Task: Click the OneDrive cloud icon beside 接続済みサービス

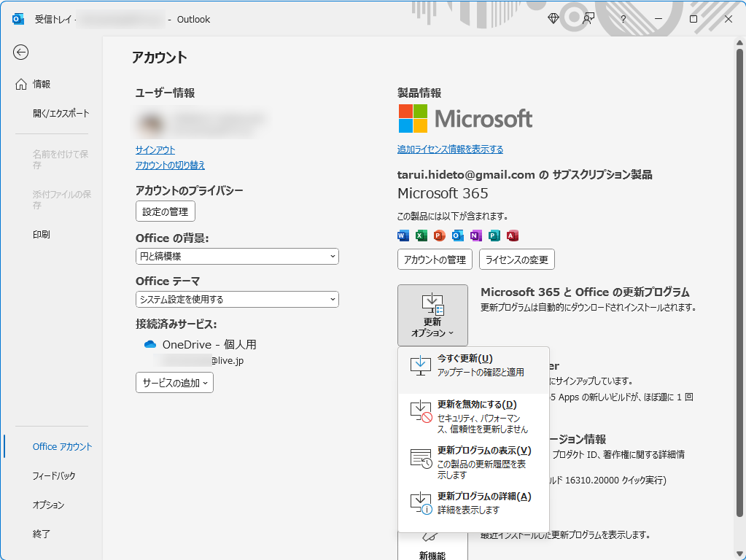Action: pyautogui.click(x=149, y=344)
